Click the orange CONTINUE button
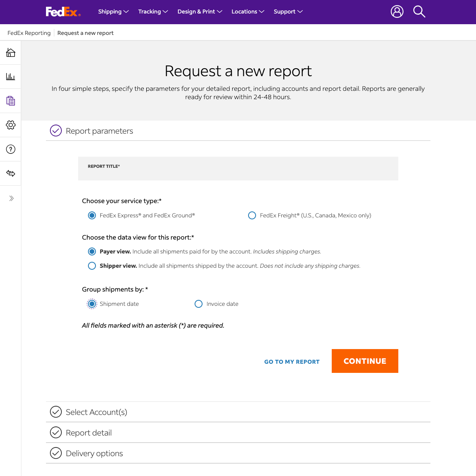 [365, 361]
